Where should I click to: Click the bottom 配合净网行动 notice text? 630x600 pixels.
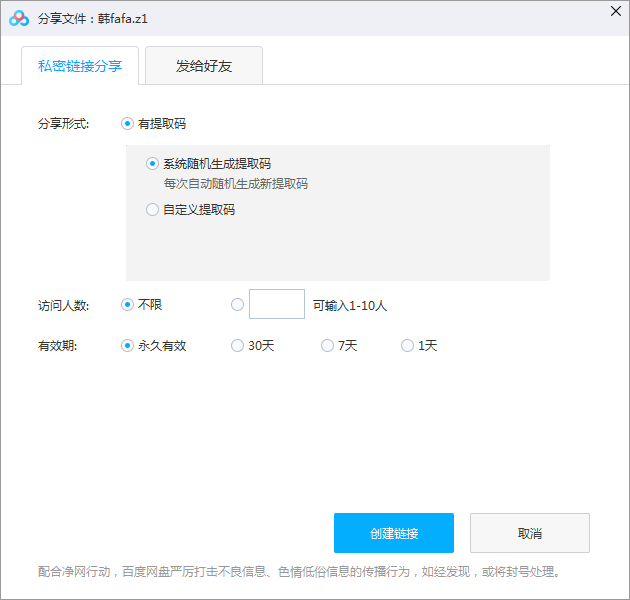pyautogui.click(x=299, y=573)
